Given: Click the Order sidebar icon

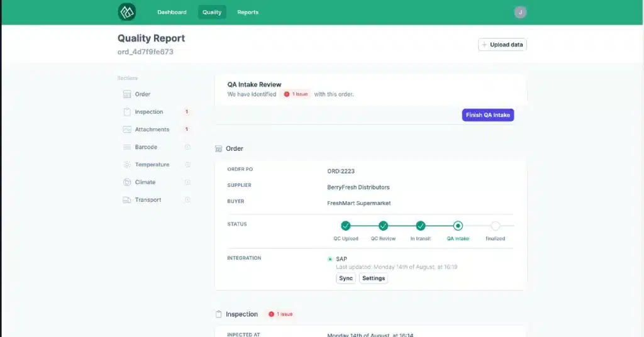Looking at the screenshot, I should (127, 94).
